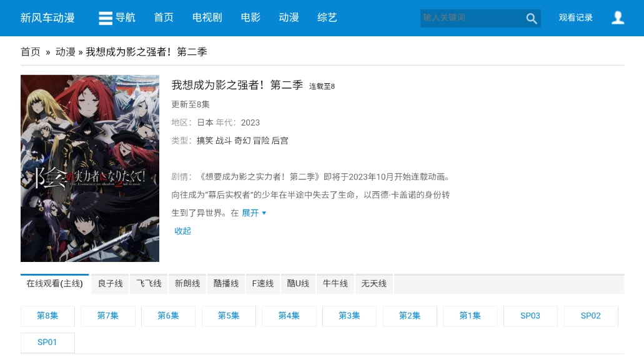The height and width of the screenshot is (362, 644).
Task: Open the hamburger navigation menu icon
Action: (x=106, y=18)
